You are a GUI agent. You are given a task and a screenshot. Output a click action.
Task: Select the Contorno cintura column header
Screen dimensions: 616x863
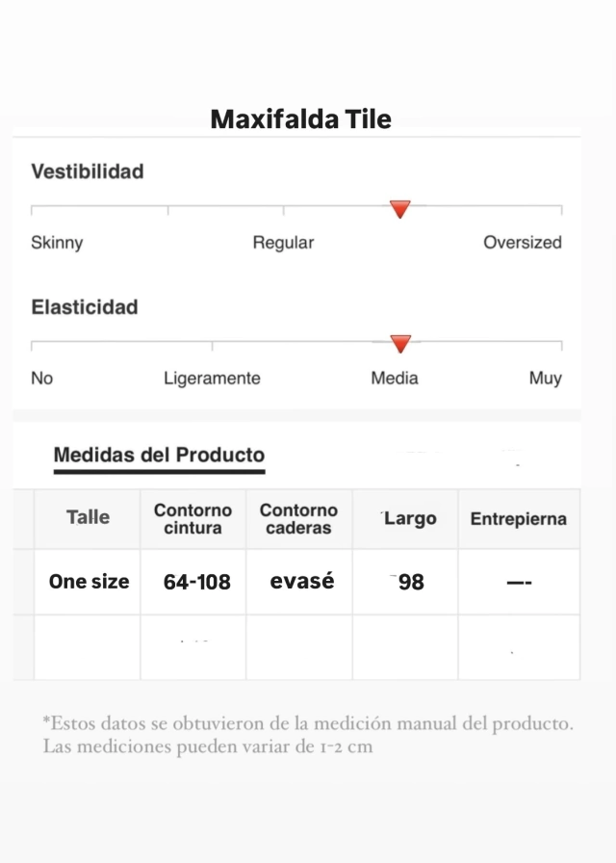[x=193, y=518]
